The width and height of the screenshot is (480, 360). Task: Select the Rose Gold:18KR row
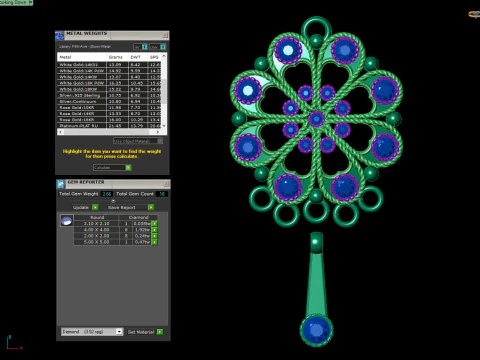(109, 119)
